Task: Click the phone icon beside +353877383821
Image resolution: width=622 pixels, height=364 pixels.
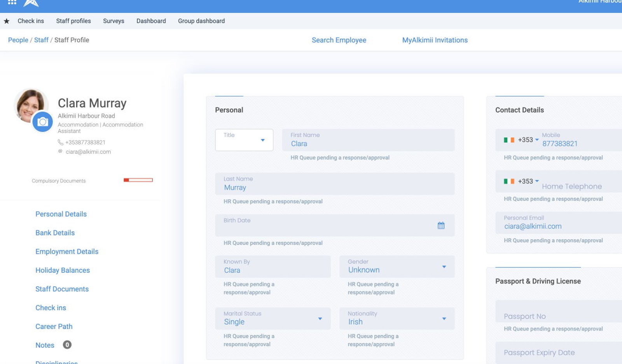Action: tap(60, 142)
